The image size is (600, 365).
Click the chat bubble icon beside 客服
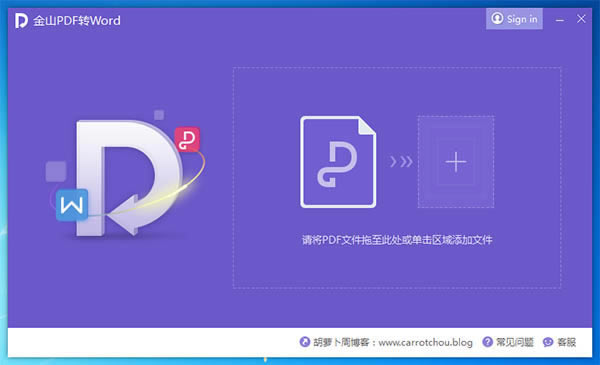(548, 342)
